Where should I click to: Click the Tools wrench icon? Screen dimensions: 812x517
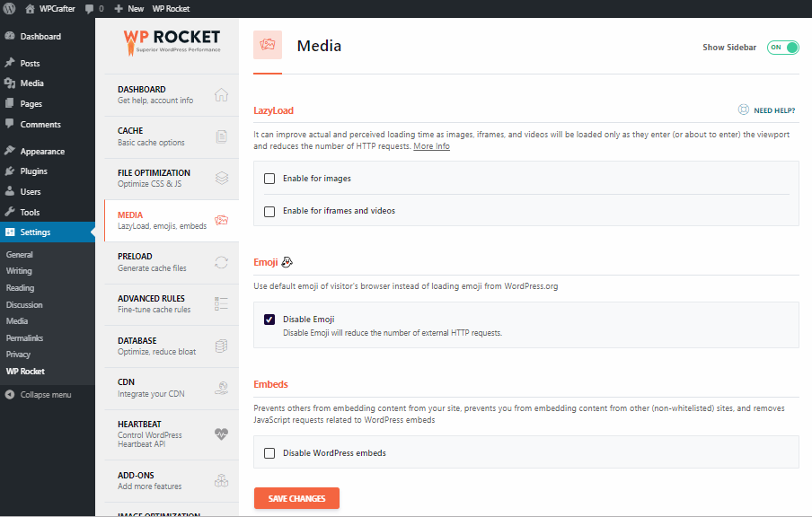pos(10,212)
